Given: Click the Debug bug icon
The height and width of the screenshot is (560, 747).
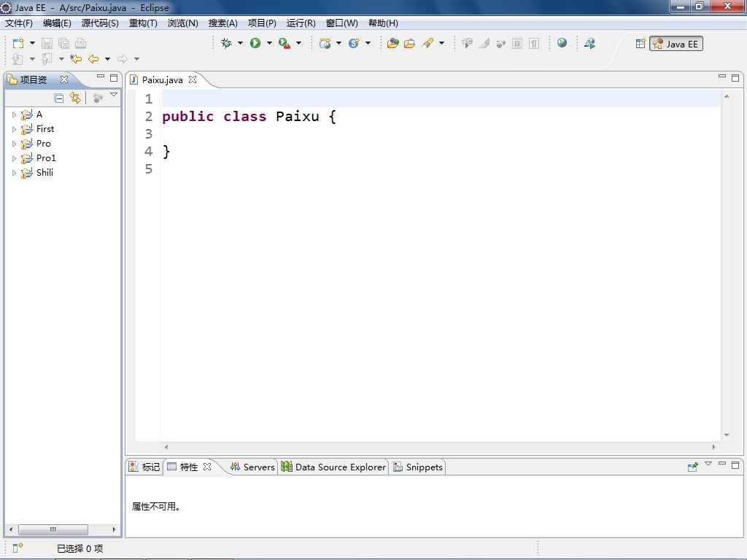Looking at the screenshot, I should pos(226,43).
